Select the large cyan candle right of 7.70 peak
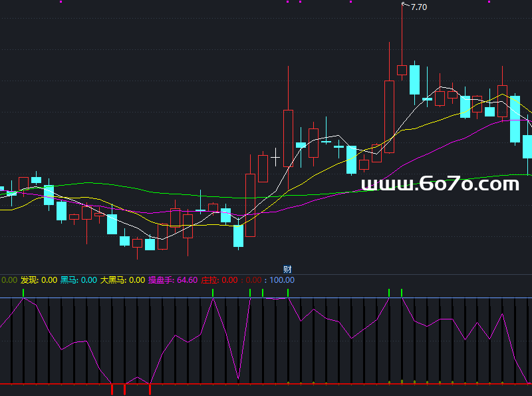The width and height of the screenshot is (532, 396). (x=414, y=80)
